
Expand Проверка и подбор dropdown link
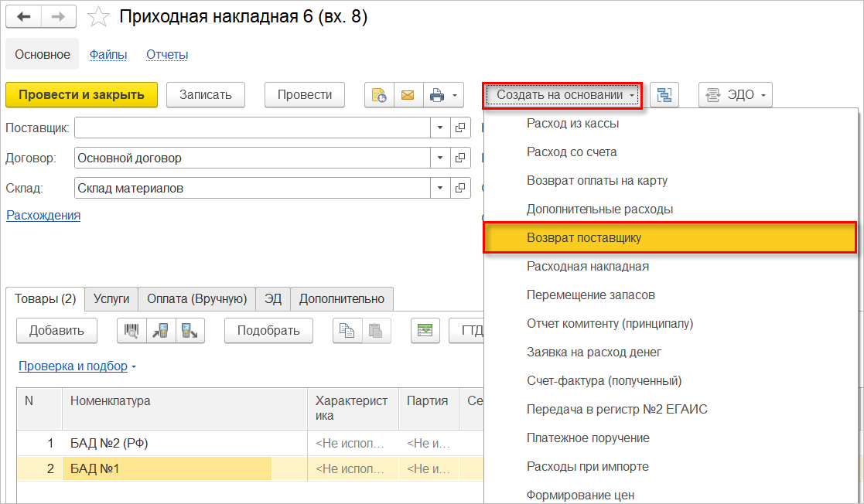pos(77,366)
